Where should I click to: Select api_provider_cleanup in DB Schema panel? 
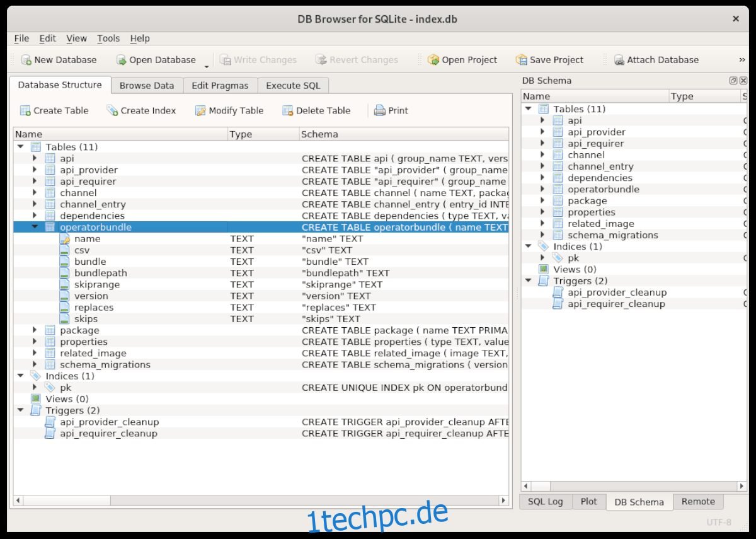click(617, 293)
